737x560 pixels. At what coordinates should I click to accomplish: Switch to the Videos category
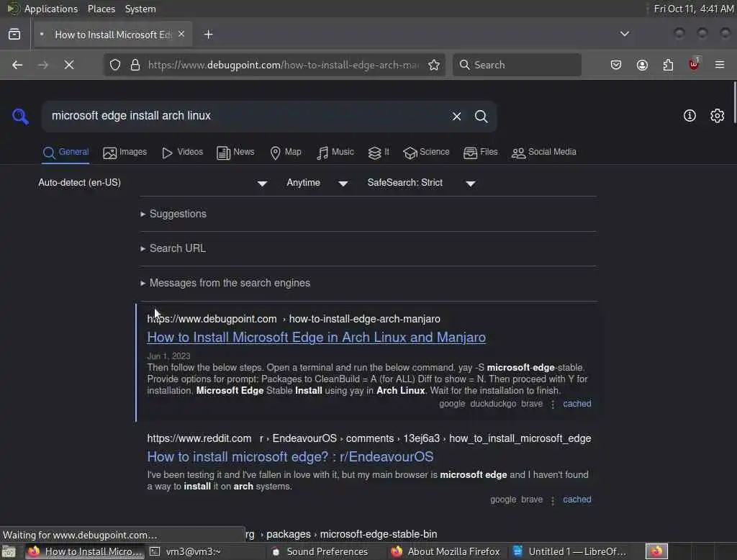pos(182,153)
